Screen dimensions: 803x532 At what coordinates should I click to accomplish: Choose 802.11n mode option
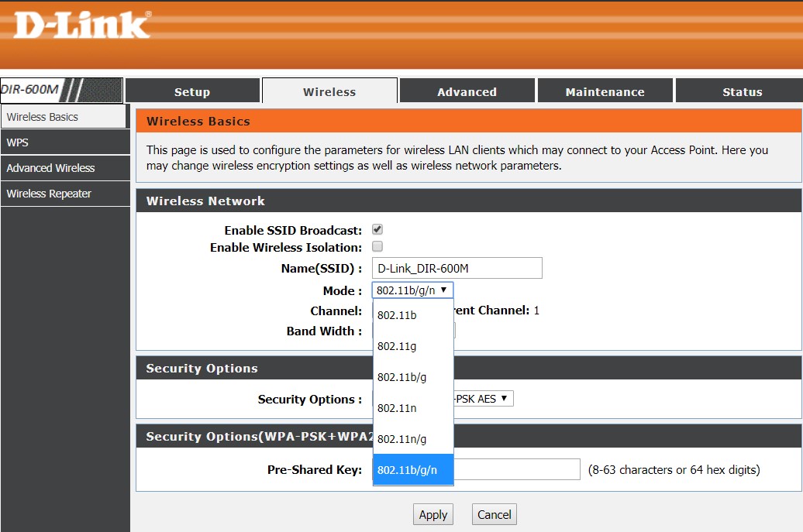click(x=413, y=407)
